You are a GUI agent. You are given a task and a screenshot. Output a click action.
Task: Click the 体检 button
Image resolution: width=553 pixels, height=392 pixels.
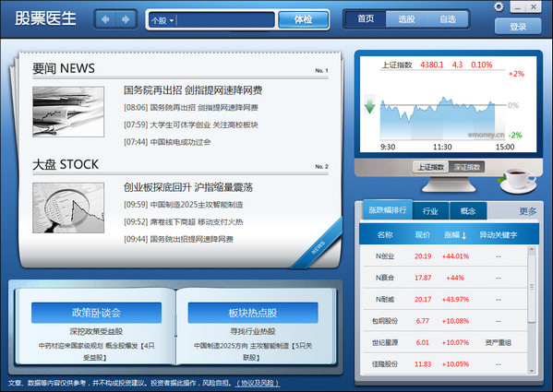[x=304, y=19]
